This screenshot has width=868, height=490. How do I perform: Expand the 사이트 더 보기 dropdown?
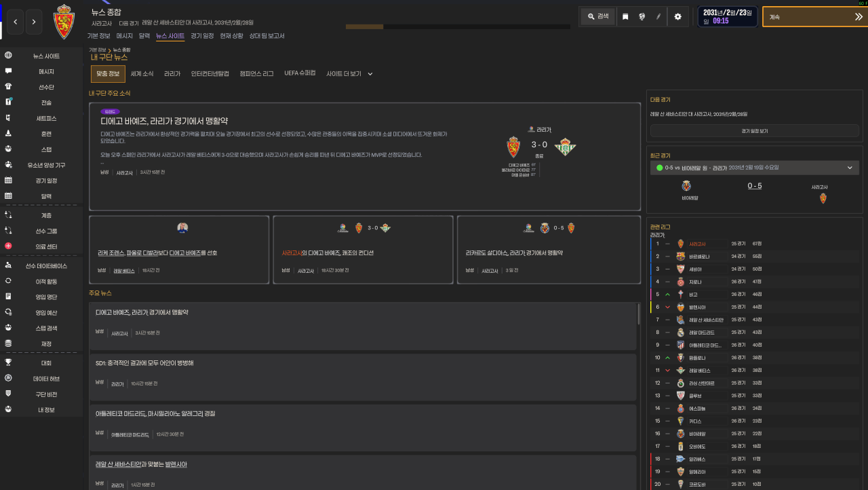click(x=349, y=73)
